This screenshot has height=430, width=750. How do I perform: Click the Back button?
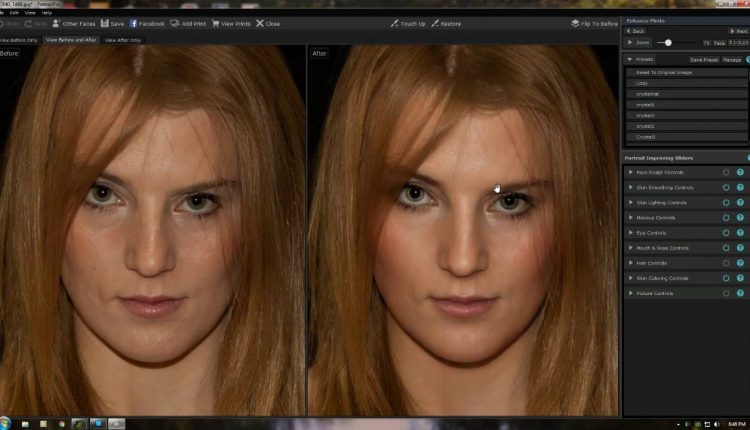pyautogui.click(x=636, y=31)
